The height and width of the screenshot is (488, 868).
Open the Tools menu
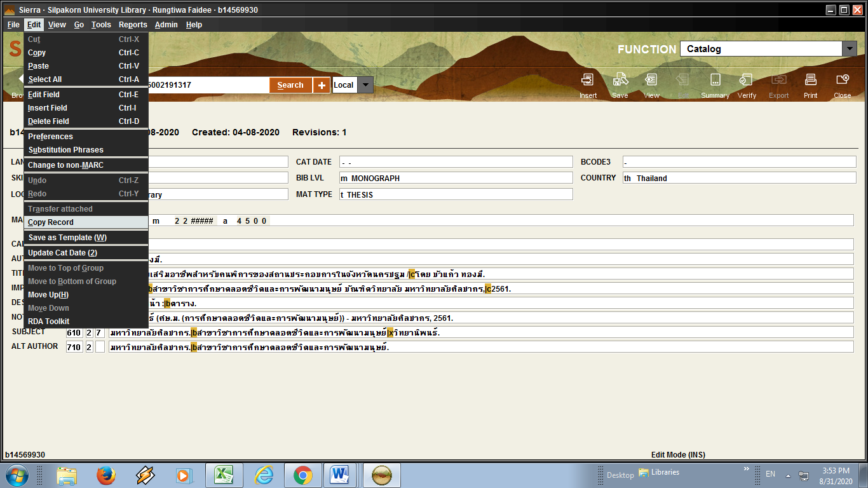[101, 25]
